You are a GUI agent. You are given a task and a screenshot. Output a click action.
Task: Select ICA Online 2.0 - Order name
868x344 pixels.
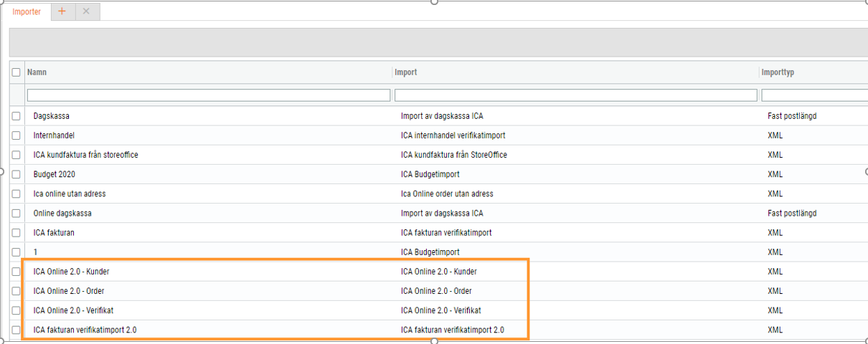[x=69, y=291]
